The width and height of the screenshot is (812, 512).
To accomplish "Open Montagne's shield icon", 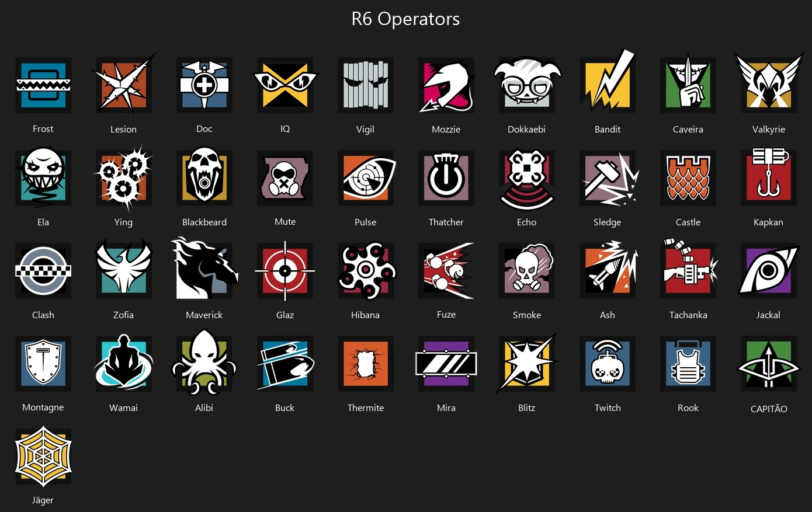I will click(43, 363).
